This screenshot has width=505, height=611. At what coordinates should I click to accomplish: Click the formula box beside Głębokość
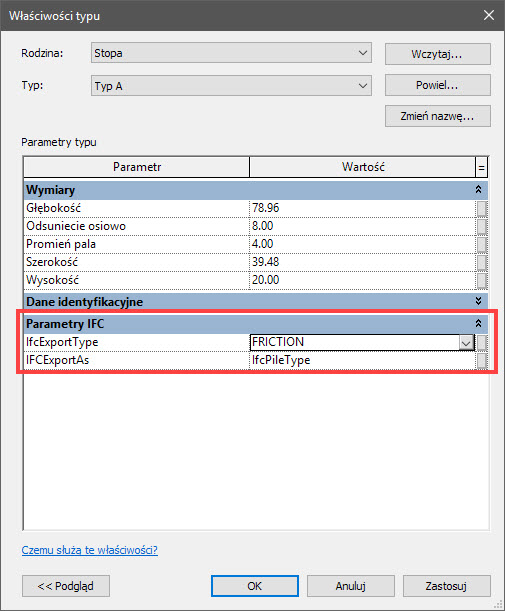pyautogui.click(x=482, y=208)
